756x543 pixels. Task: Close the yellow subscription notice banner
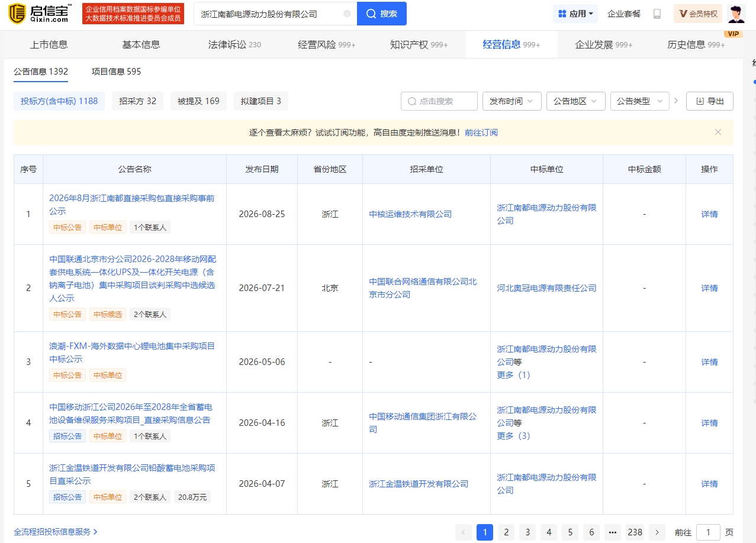point(718,132)
